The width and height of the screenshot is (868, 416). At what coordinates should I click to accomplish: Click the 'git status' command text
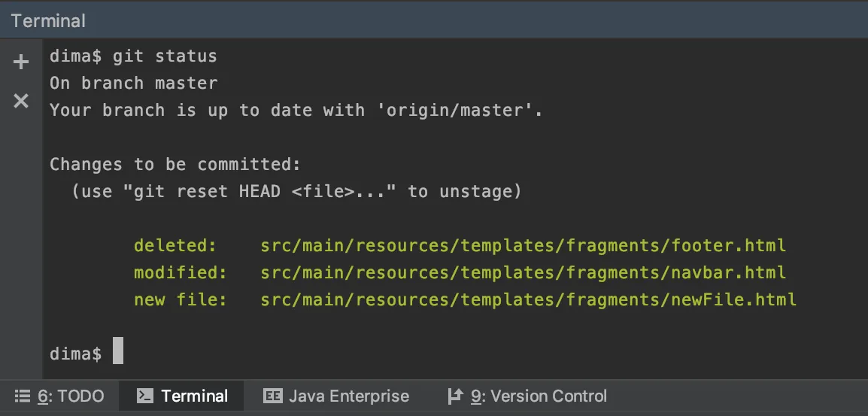pyautogui.click(x=164, y=56)
